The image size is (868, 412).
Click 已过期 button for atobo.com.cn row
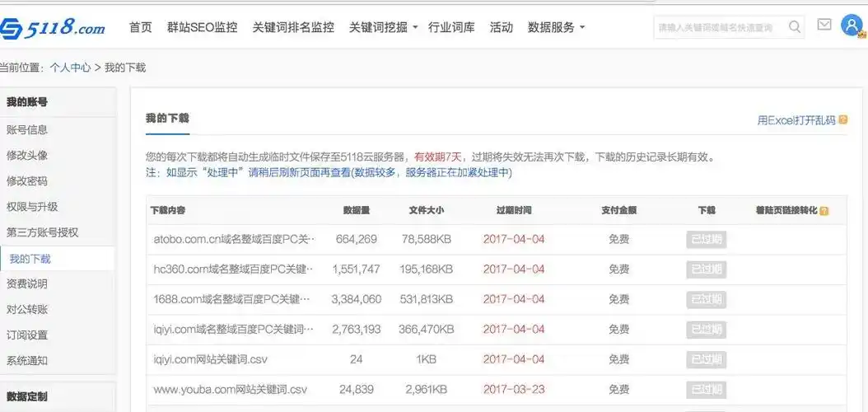point(707,239)
